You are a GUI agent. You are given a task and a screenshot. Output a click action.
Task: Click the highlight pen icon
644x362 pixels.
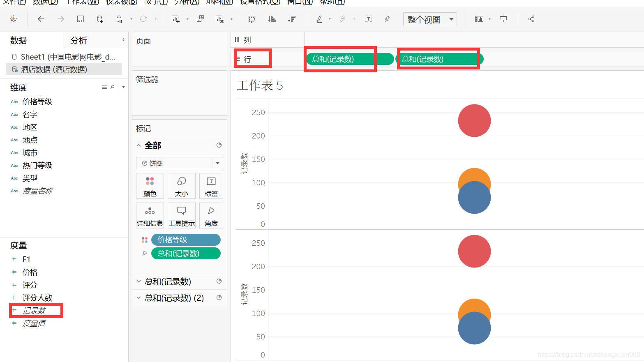point(319,19)
